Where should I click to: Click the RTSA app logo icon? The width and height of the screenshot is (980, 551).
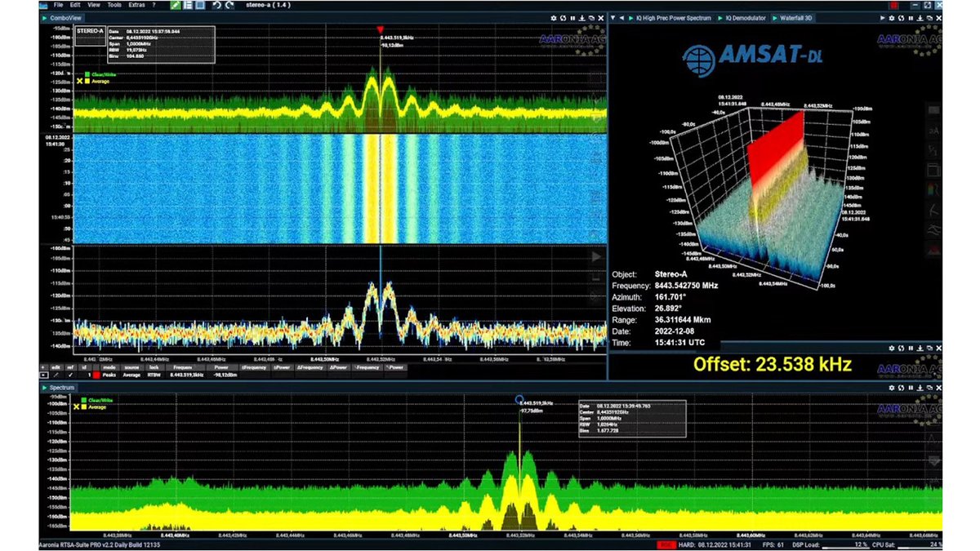[43, 5]
